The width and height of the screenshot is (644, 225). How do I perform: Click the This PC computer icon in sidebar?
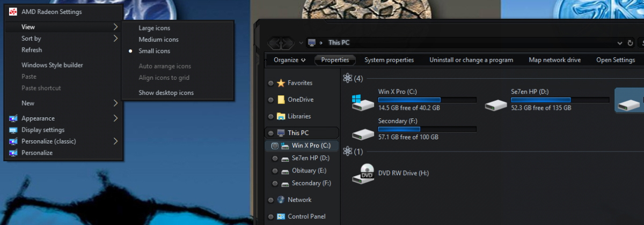click(281, 133)
